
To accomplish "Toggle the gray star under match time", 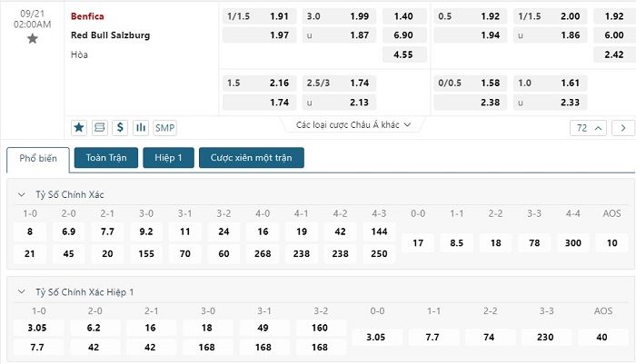I will pyautogui.click(x=33, y=39).
